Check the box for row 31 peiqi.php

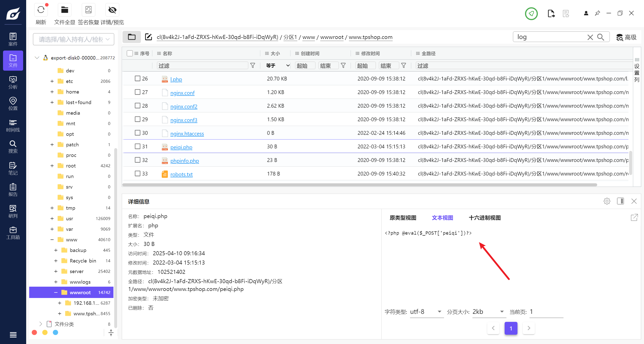point(137,146)
